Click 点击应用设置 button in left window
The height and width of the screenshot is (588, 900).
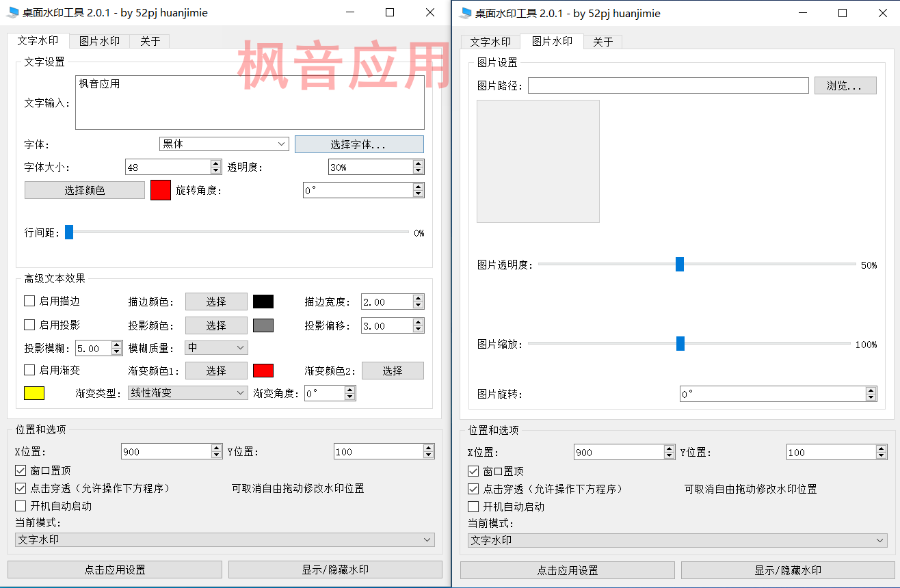[x=115, y=570]
